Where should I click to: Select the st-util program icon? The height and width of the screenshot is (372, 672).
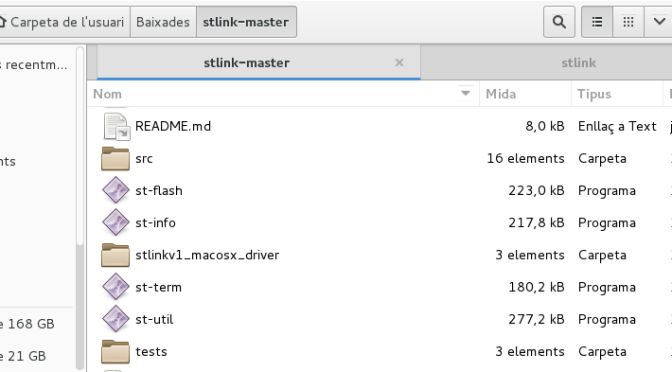(x=116, y=319)
